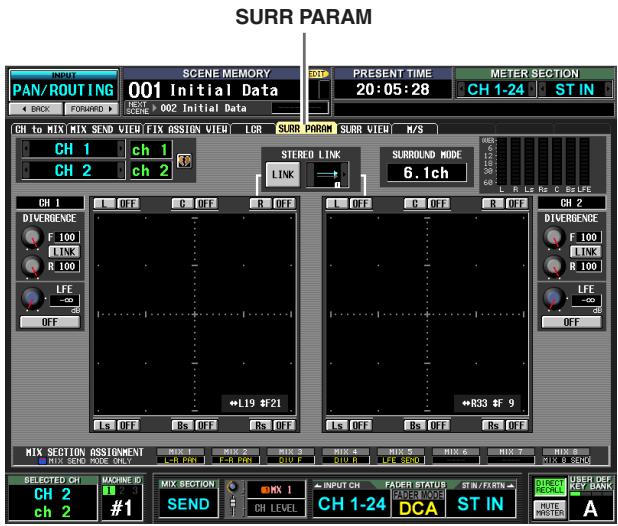Viewport: 618px width, 526px height.
Task: Open the SURR VIEW tab
Action: (364, 129)
